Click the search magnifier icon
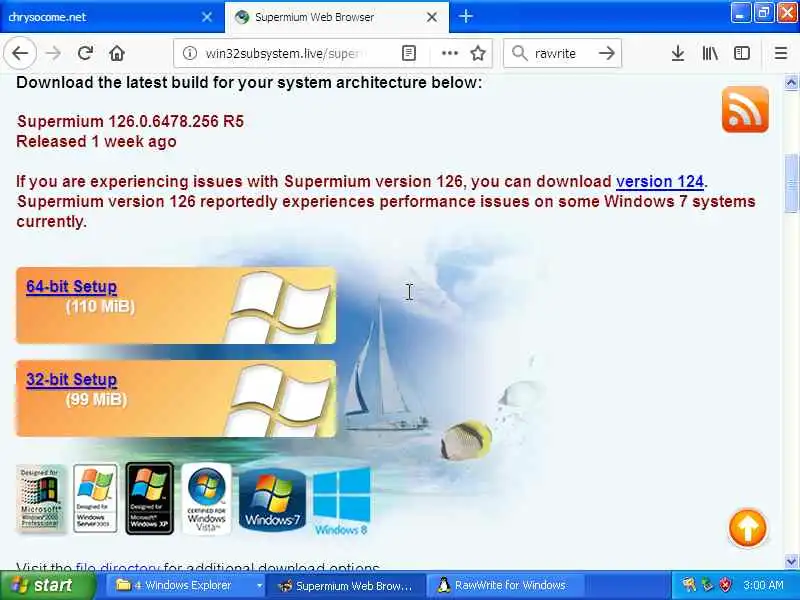 click(x=519, y=53)
